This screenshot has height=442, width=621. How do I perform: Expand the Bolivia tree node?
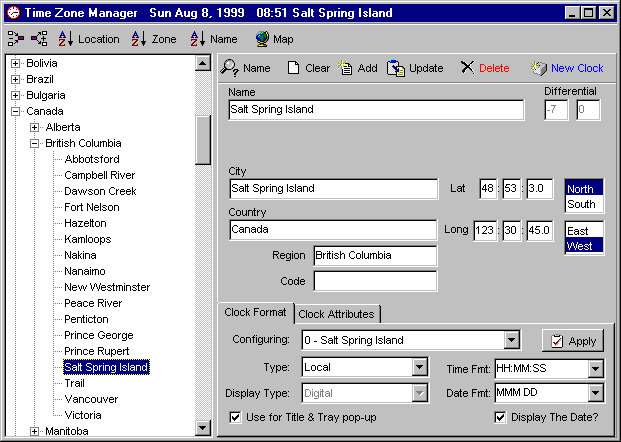(15, 63)
